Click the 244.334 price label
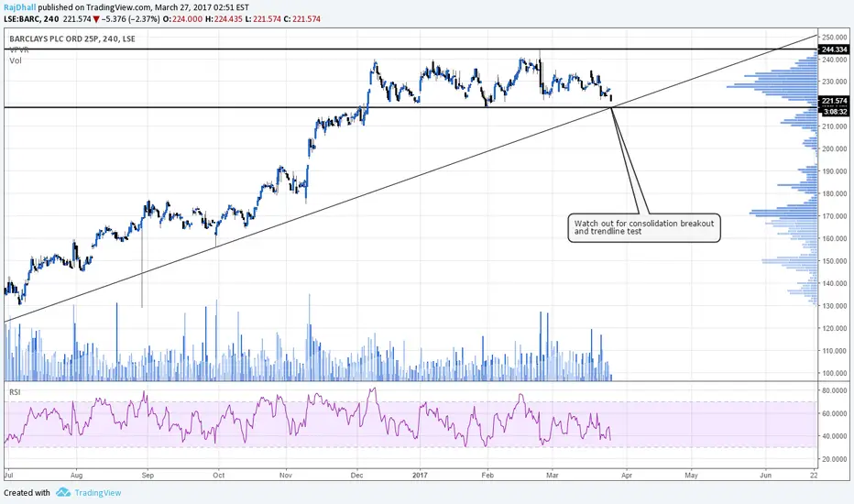Viewport: 854px width, 504px height. pos(834,49)
